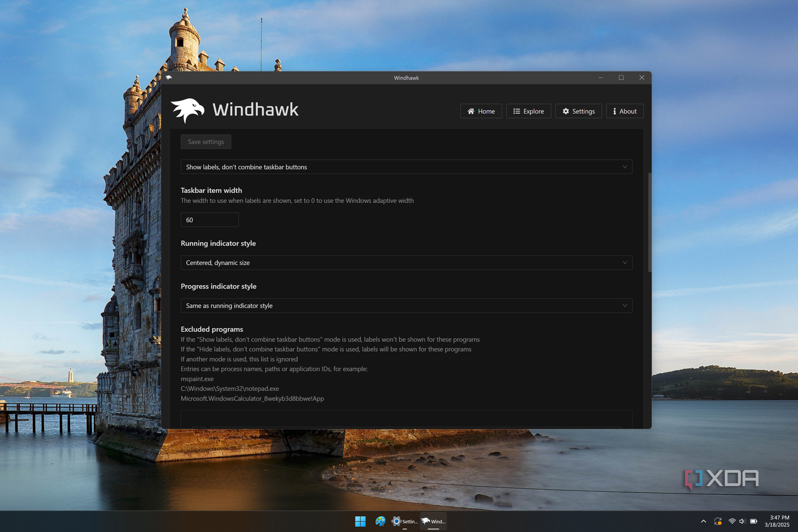Click the Excluded programs text box
Screen dimensions: 798x532
click(407, 420)
